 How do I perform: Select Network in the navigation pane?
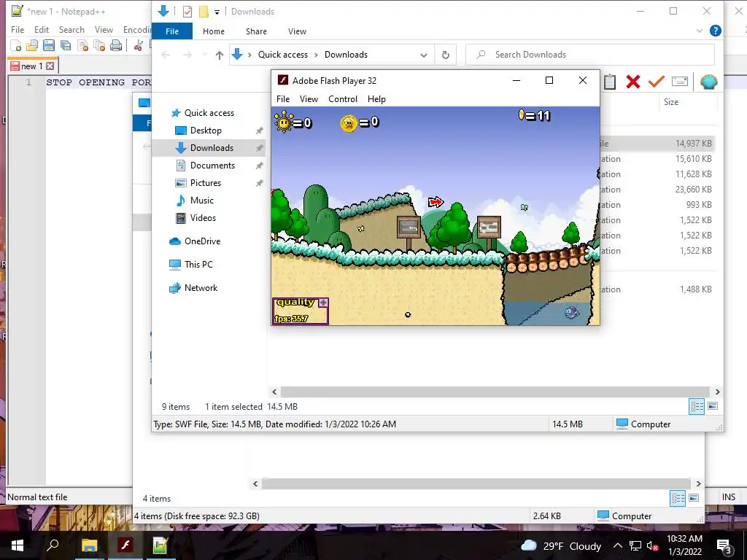coord(201,288)
